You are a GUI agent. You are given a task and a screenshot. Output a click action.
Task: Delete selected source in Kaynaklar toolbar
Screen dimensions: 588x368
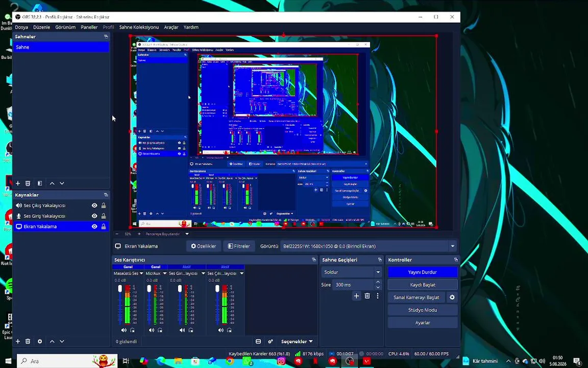(28, 341)
